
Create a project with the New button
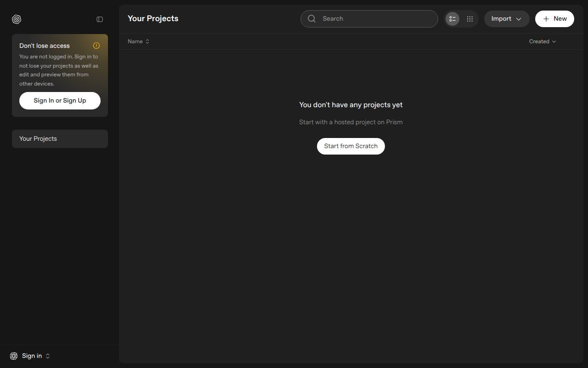click(x=554, y=19)
